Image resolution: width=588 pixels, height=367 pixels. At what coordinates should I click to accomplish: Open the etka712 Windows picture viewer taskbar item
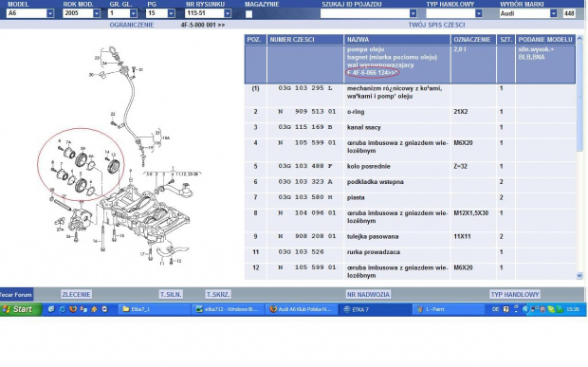(228, 309)
